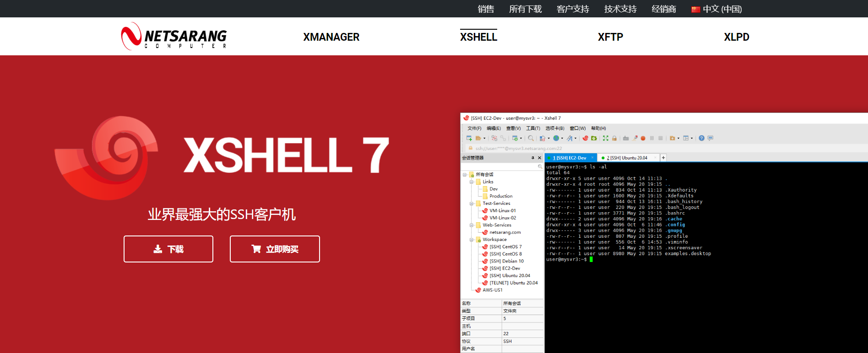Screen dimensions: 868x353
Task: Click the red record toolbar button
Action: 643,138
